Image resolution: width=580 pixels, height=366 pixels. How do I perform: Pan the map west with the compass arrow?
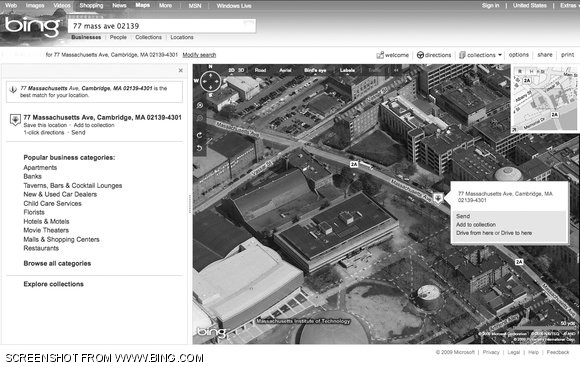pos(204,81)
